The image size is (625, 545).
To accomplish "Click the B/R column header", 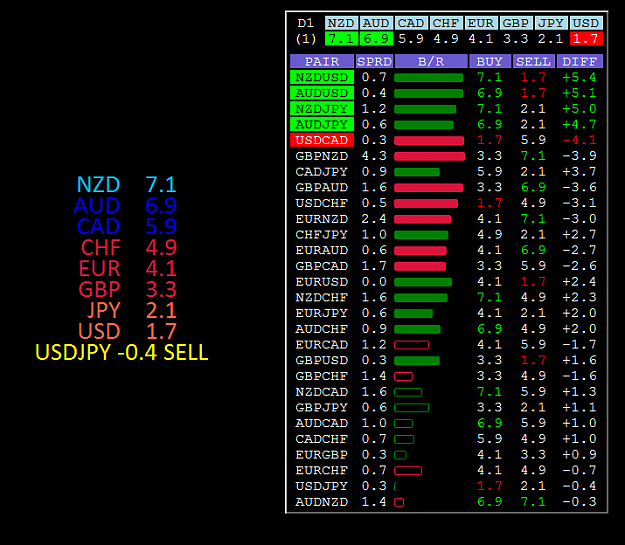I will [x=431, y=61].
